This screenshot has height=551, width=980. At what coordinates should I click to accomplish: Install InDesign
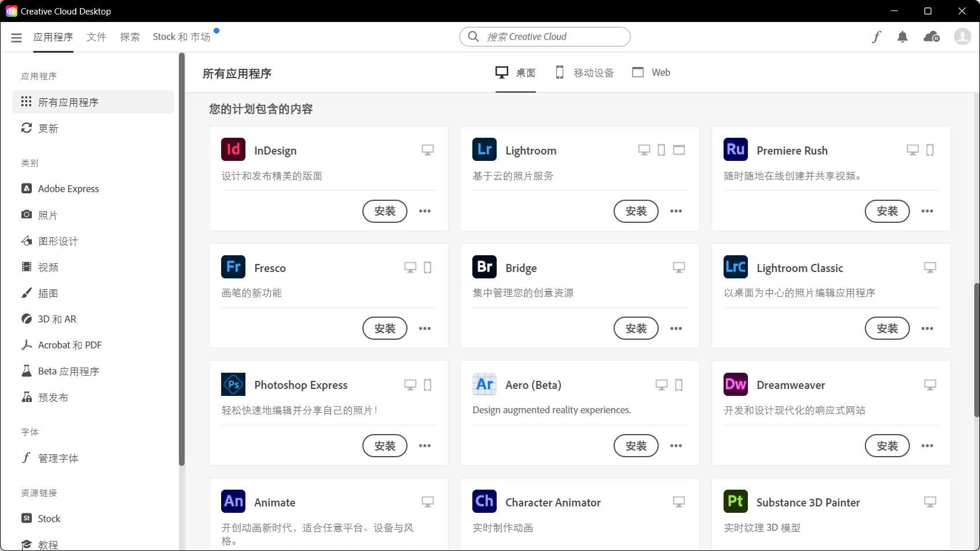385,211
